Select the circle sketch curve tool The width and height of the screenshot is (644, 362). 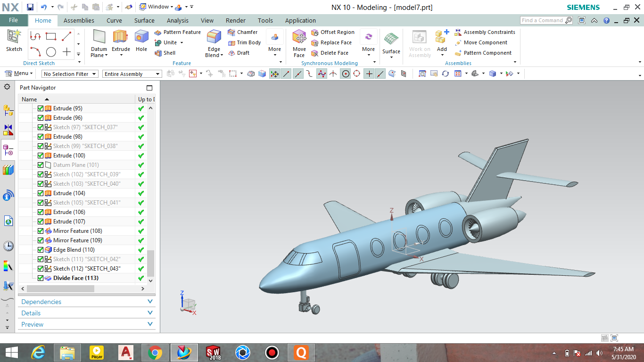(x=51, y=52)
